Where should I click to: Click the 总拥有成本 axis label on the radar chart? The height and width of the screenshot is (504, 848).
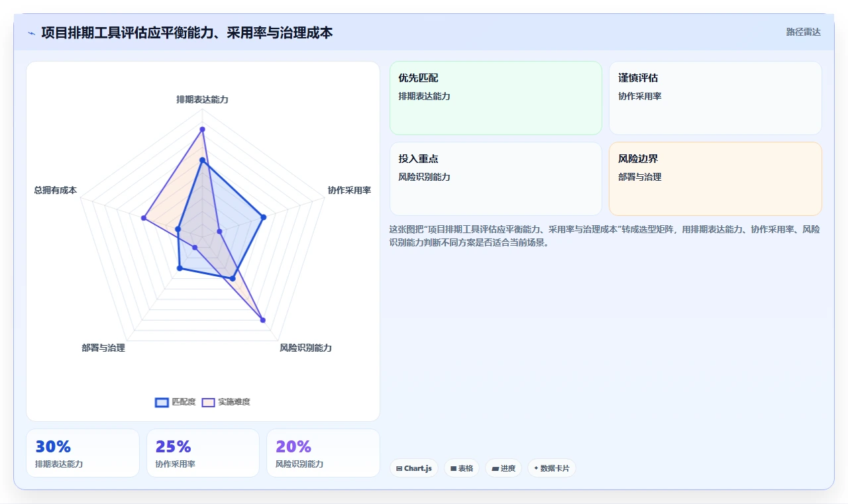click(56, 190)
